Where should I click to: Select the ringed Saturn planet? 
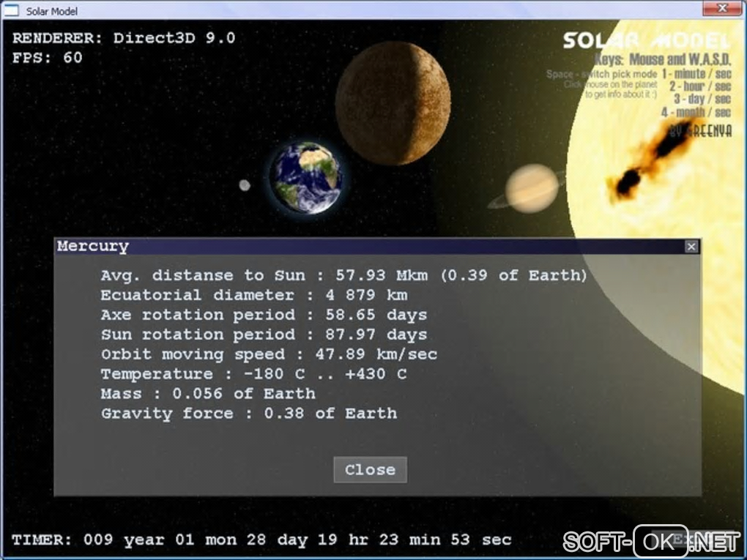530,189
